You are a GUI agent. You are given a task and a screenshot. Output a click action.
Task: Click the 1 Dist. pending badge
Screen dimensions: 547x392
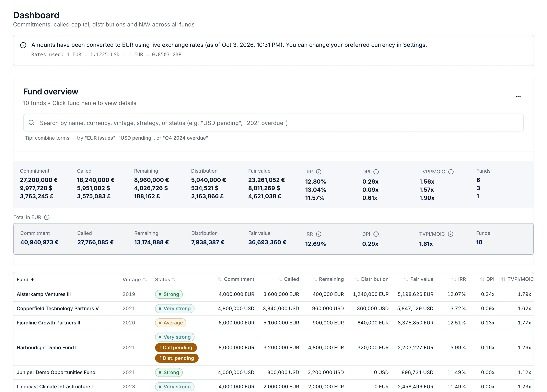coord(177,358)
